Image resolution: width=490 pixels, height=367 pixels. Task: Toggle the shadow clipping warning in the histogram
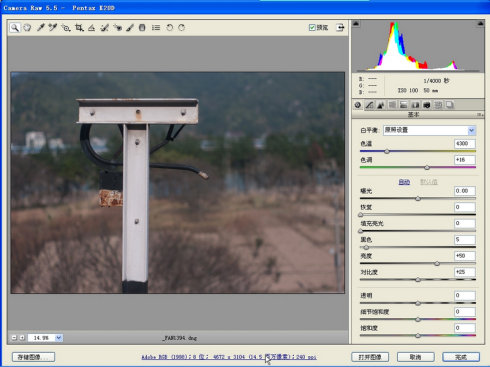356,24
